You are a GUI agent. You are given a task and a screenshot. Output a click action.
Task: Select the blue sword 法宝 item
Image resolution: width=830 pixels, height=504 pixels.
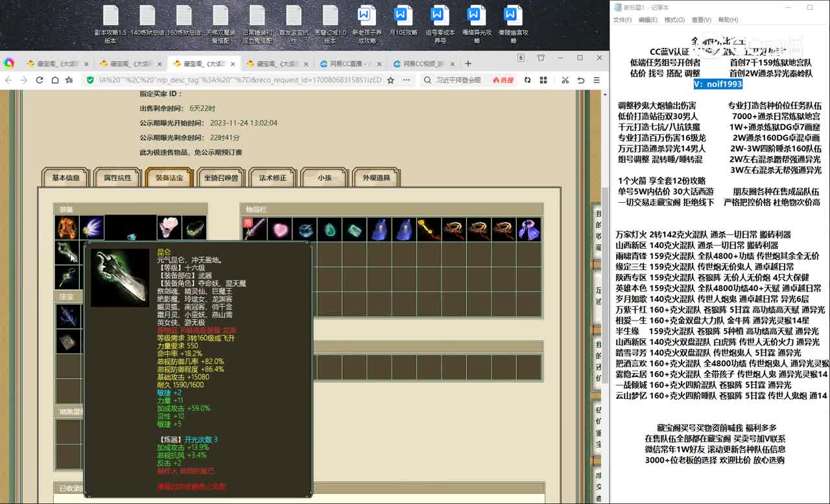(x=68, y=316)
